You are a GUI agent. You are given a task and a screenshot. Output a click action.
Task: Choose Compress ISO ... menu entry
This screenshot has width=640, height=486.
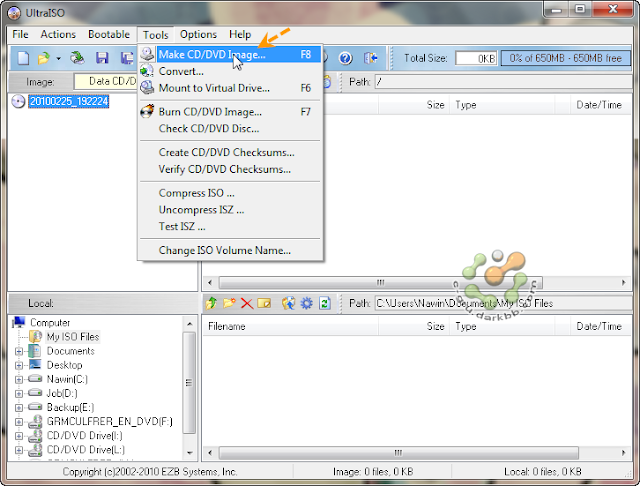coord(230,193)
